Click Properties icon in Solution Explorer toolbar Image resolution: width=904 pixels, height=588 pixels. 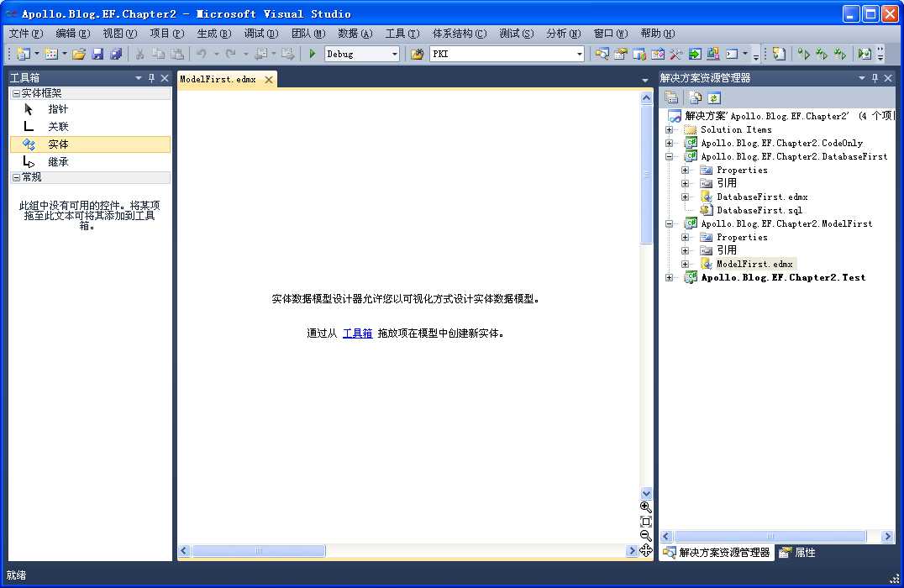pyautogui.click(x=671, y=97)
